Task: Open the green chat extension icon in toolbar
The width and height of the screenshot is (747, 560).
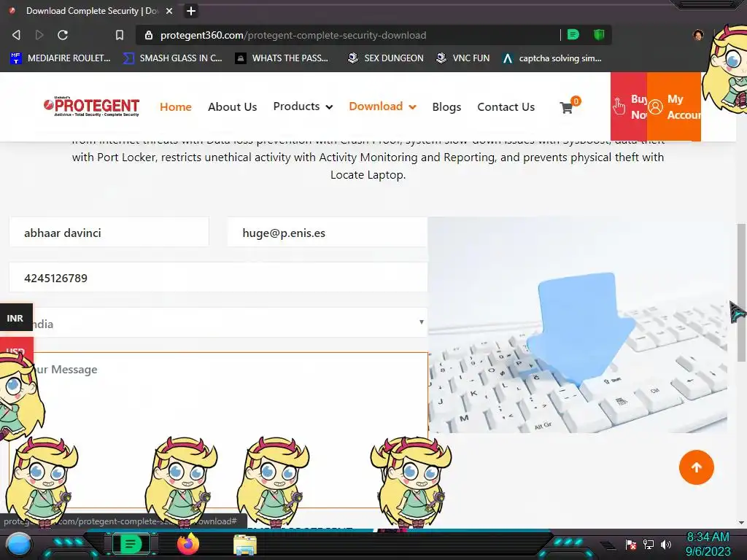Action: 573,34
